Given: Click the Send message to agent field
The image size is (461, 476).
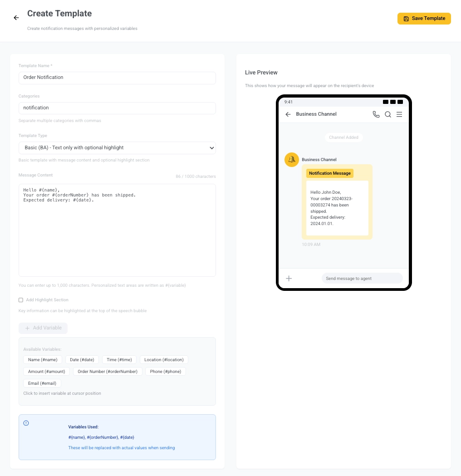Looking at the screenshot, I should pos(362,278).
